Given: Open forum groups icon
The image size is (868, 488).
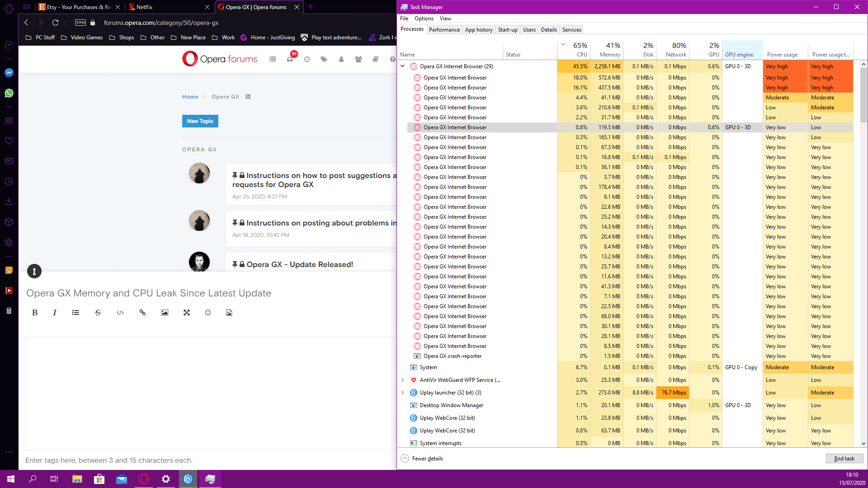Looking at the screenshot, I should coord(359,59).
